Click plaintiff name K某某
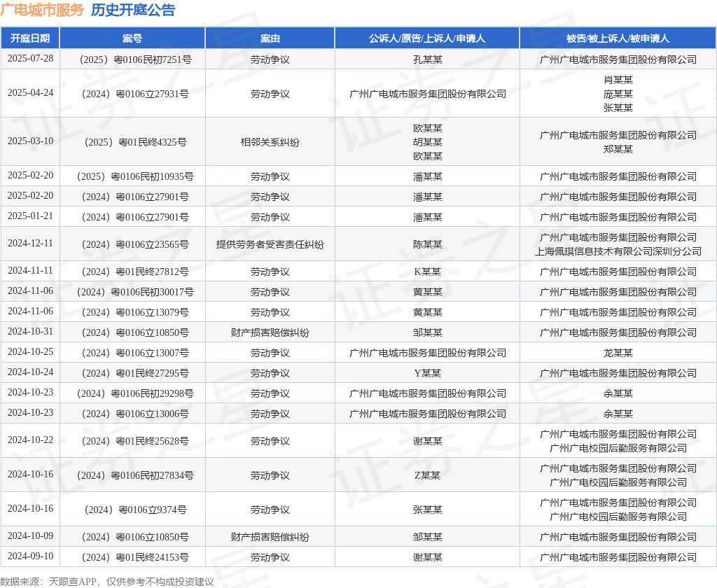The image size is (717, 588). tap(427, 272)
